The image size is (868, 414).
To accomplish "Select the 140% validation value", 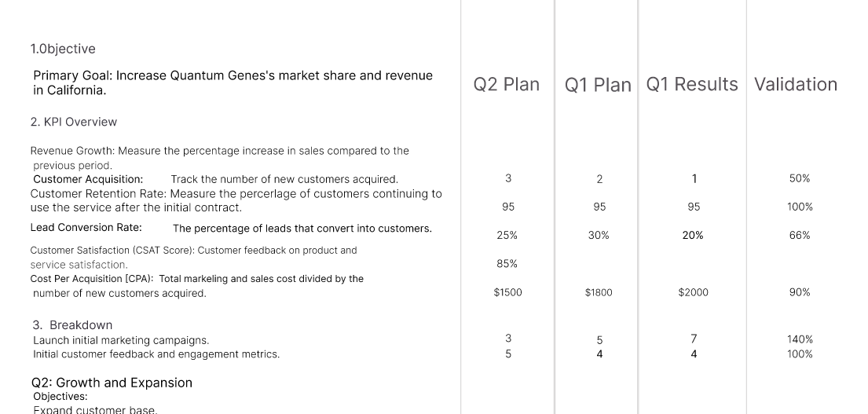I will point(800,339).
